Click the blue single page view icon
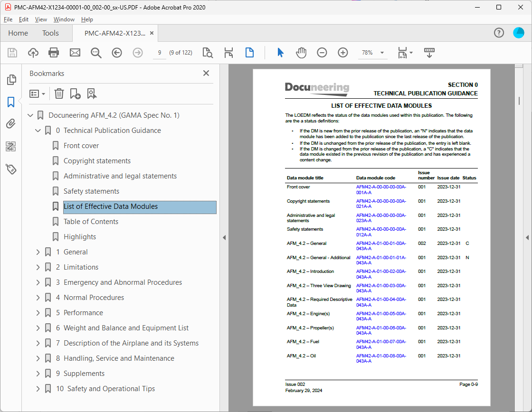 (x=249, y=53)
